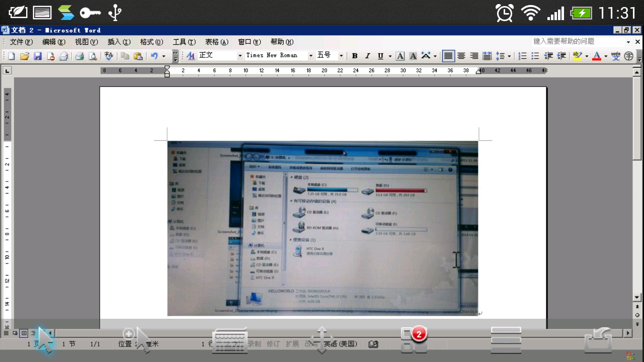Open line spacing dropdown arrow
The height and width of the screenshot is (362, 644).
click(x=509, y=56)
